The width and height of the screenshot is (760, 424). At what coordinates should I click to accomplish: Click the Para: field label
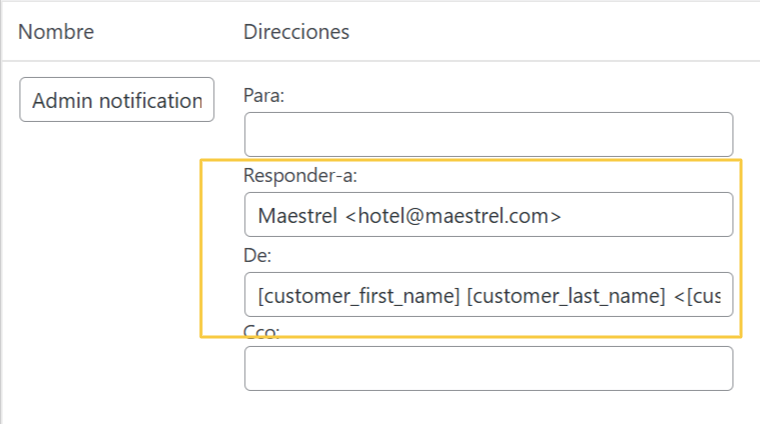point(263,96)
